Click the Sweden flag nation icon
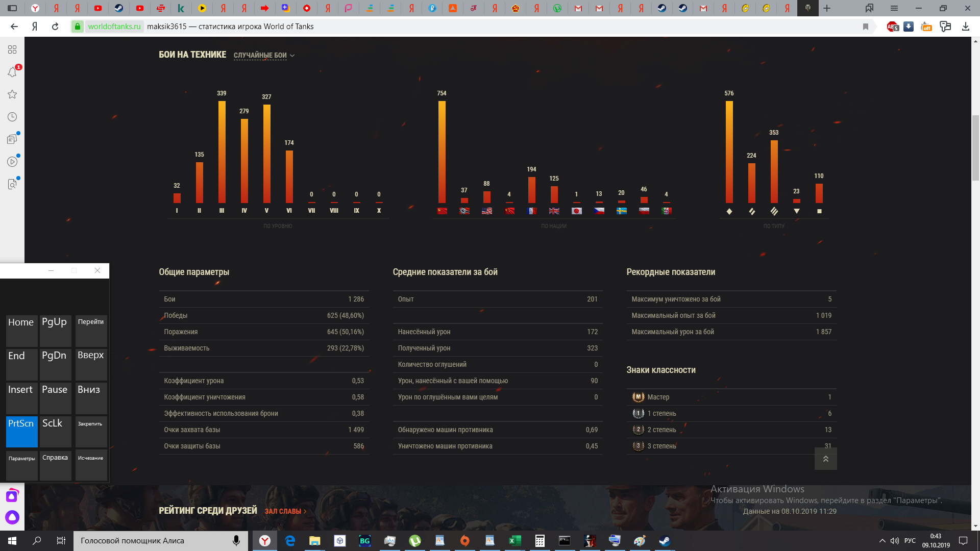The width and height of the screenshot is (980, 551). click(x=621, y=211)
